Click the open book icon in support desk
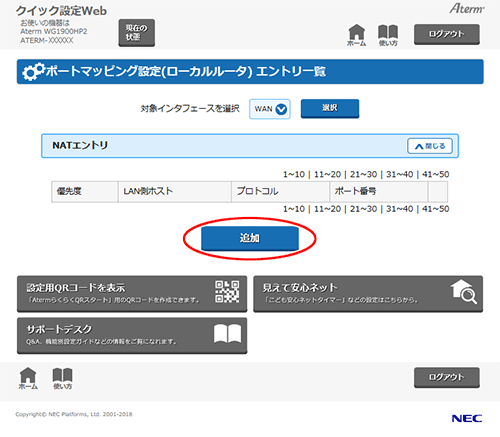 click(x=227, y=334)
